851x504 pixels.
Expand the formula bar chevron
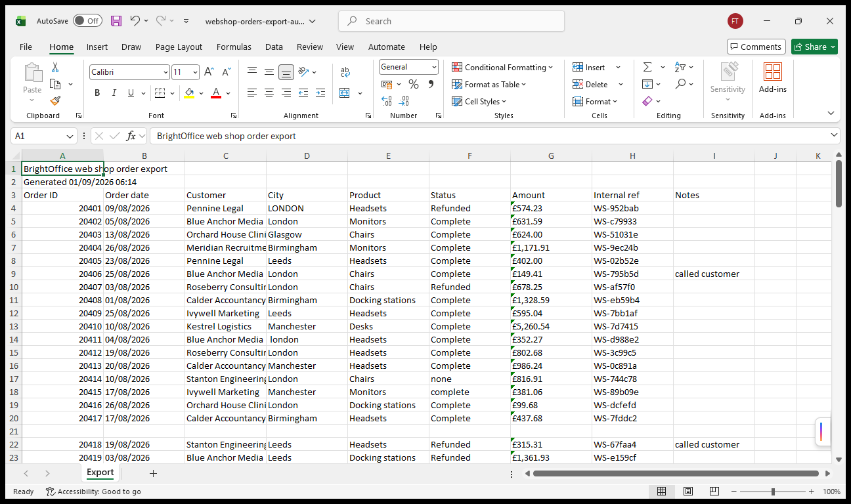click(834, 135)
